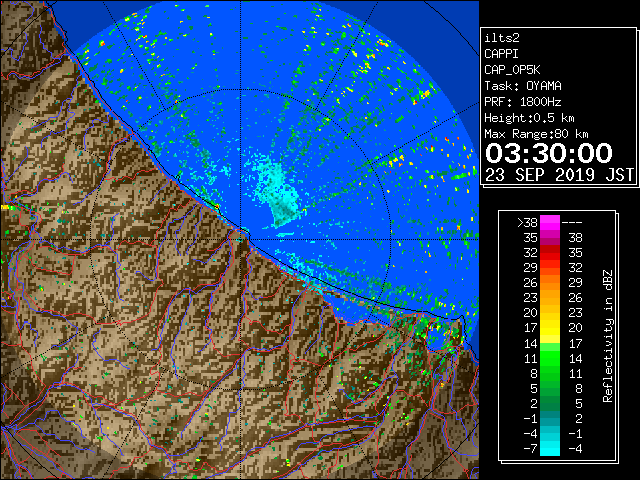Image resolution: width=640 pixels, height=480 pixels.
Task: Click the Max Range:80 km line
Action: tap(536, 134)
